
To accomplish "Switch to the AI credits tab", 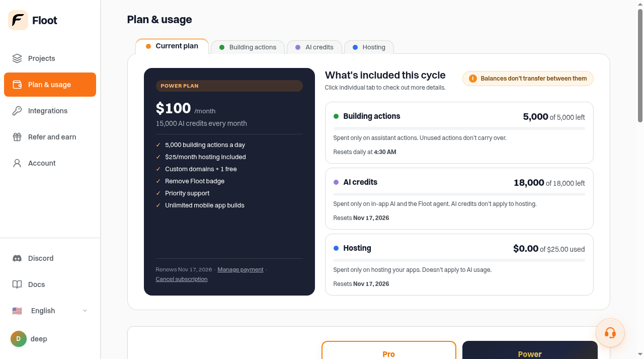I will coord(314,47).
